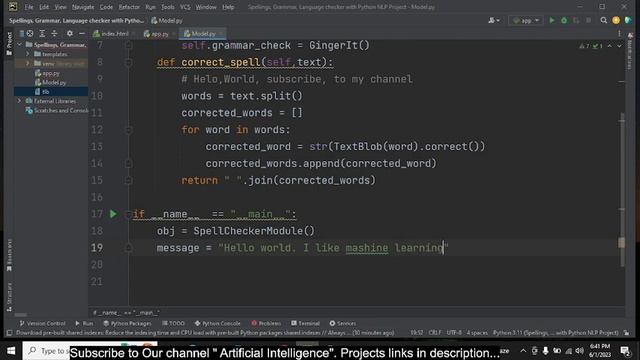
Task: Open the Project view type dropdown icon
Action: coord(22,33)
